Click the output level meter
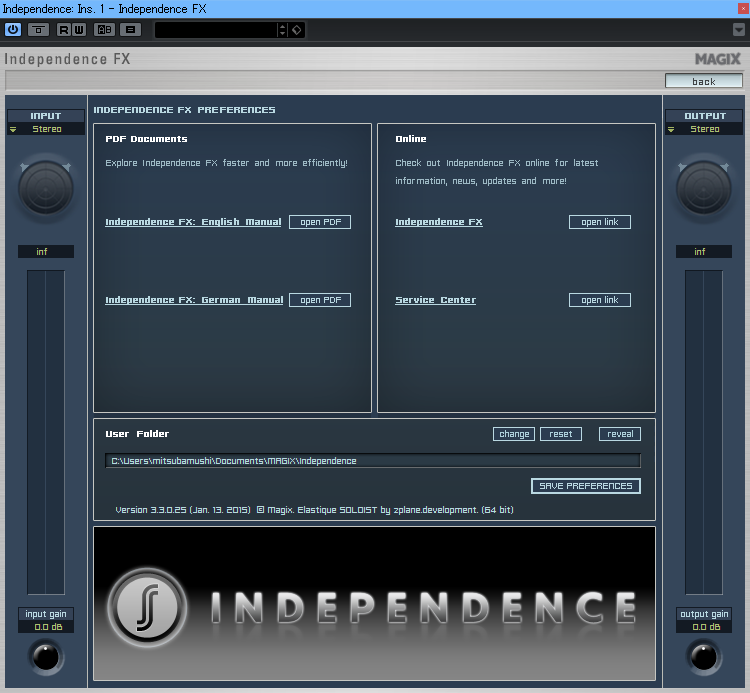Image resolution: width=750 pixels, height=693 pixels. [x=704, y=432]
